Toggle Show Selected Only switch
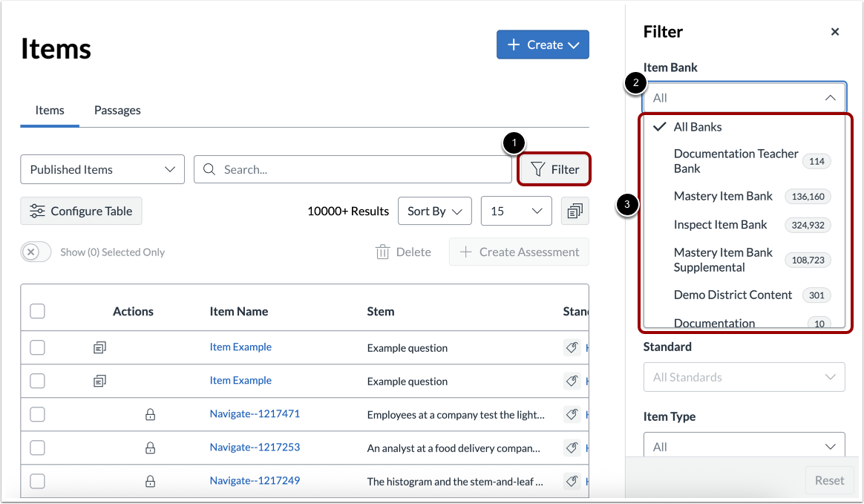 (36, 252)
